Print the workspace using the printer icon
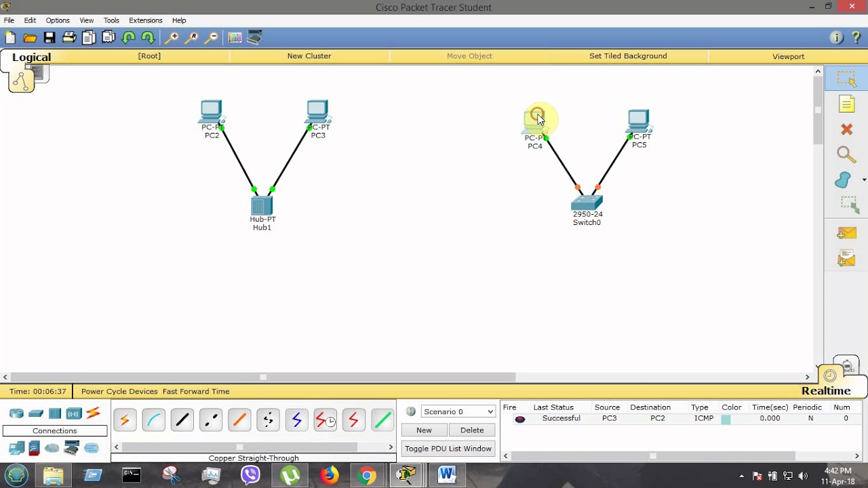 (x=69, y=38)
